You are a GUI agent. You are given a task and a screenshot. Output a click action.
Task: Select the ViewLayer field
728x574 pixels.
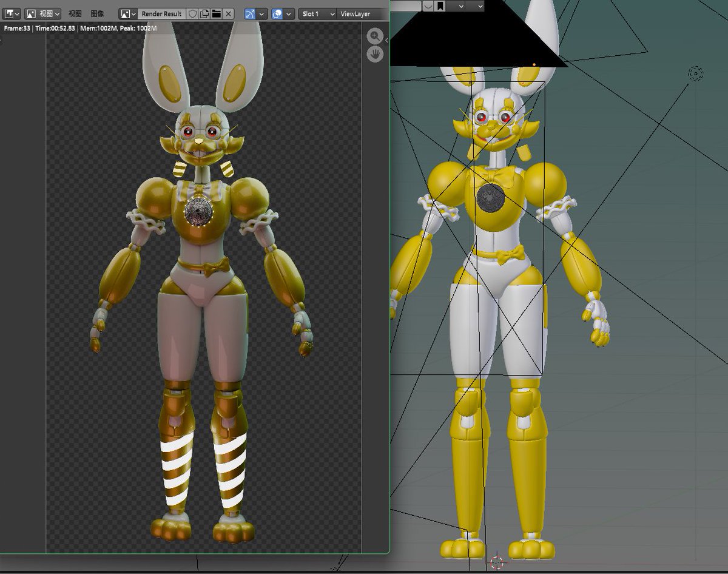point(363,13)
